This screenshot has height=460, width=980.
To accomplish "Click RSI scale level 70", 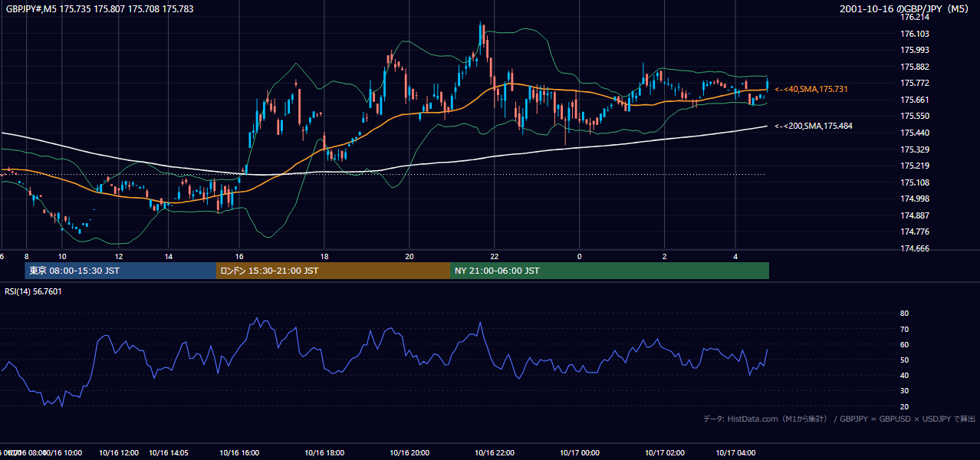I will click(x=905, y=329).
